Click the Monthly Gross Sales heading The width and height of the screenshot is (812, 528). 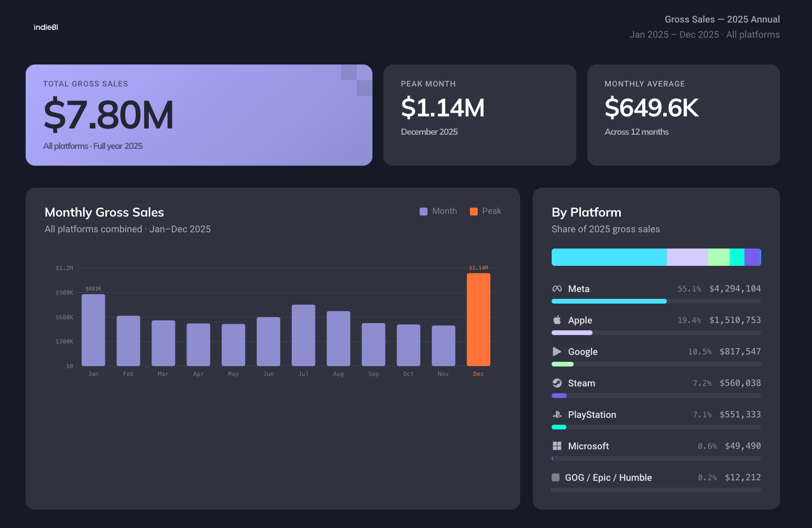pos(104,212)
